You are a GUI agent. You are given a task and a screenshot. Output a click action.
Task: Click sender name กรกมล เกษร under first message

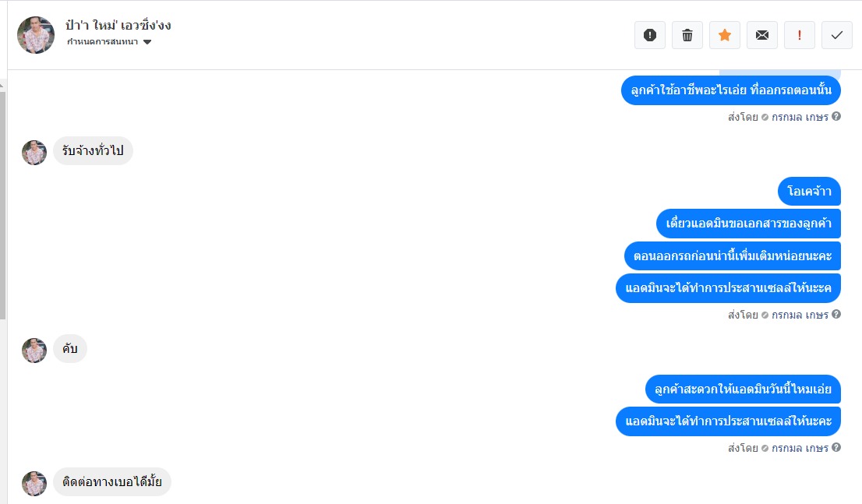pos(800,117)
